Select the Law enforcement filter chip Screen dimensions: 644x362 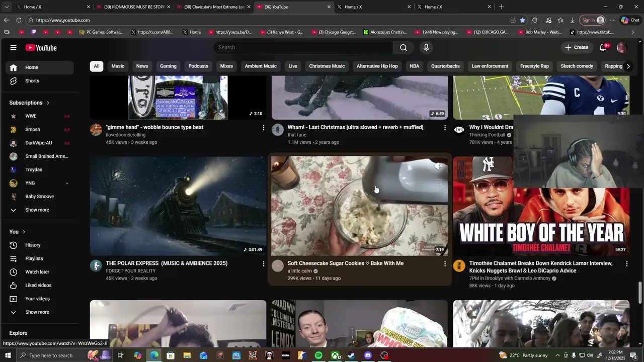point(490,66)
